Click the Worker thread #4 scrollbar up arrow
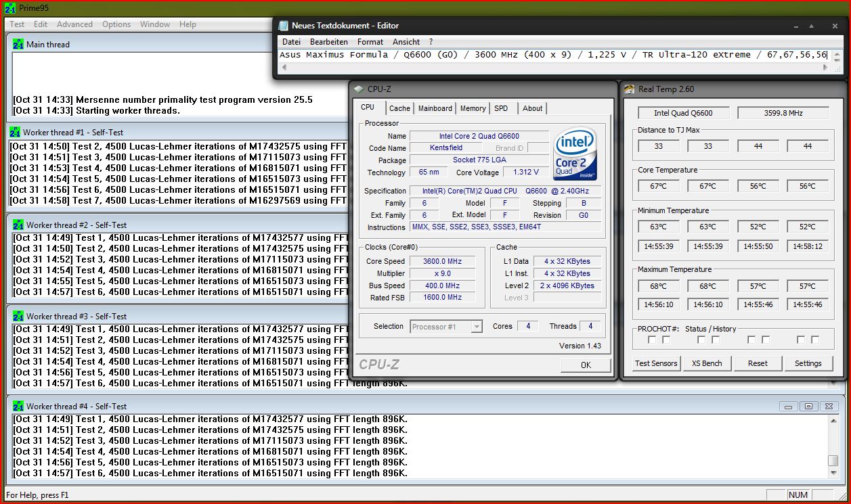This screenshot has width=851, height=504. pos(833,420)
